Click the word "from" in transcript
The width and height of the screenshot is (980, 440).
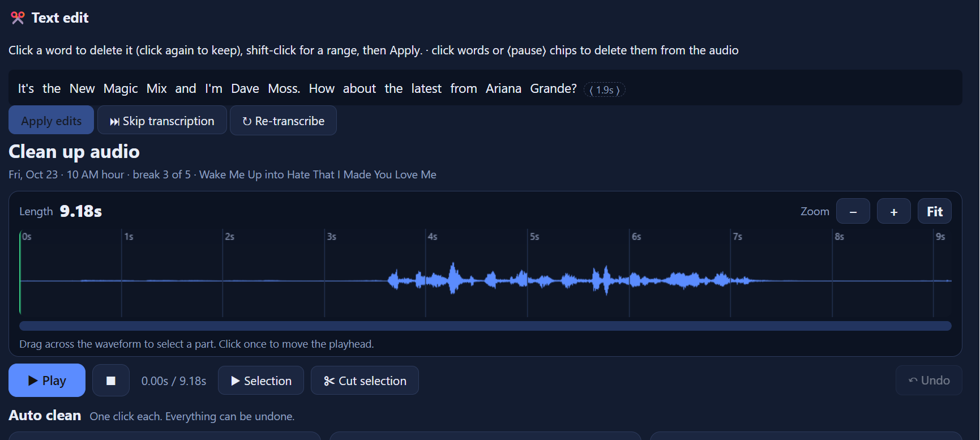(x=464, y=89)
